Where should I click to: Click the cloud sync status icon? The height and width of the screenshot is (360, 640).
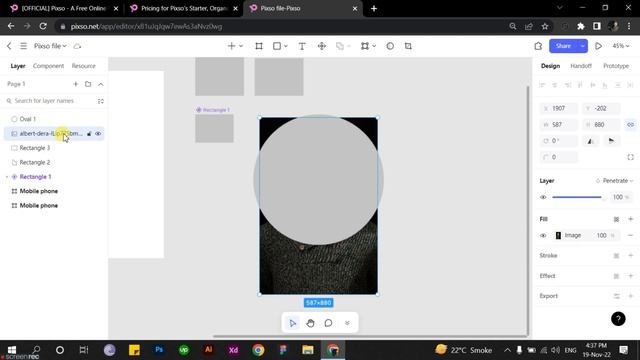[78, 46]
